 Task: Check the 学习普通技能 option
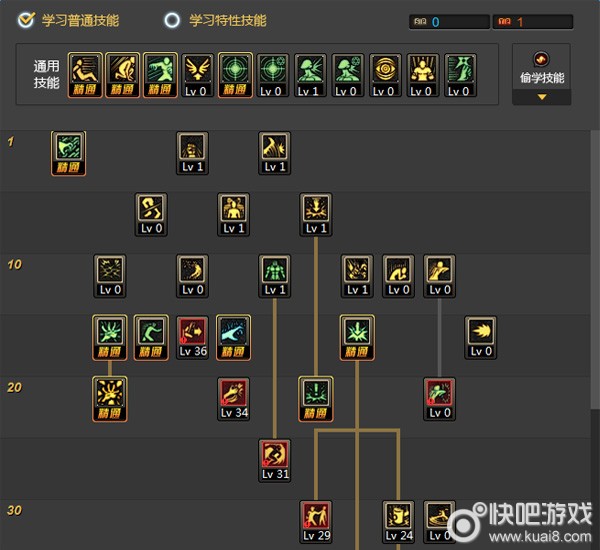(26, 20)
